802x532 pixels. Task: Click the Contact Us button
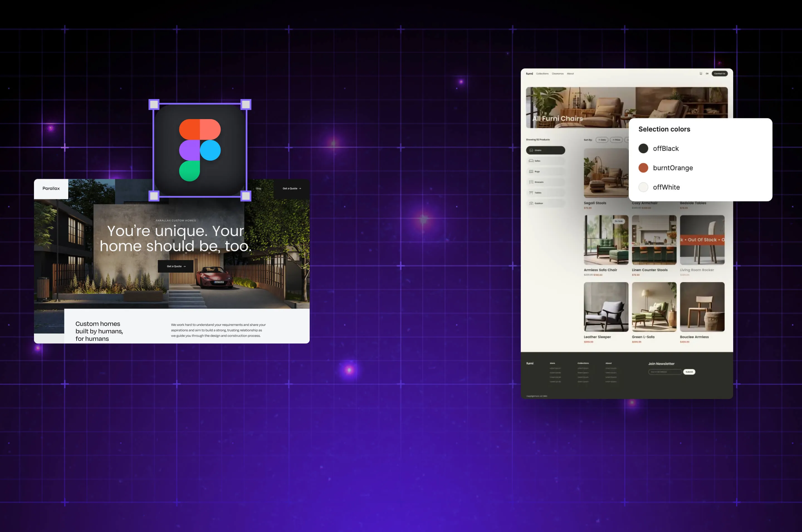720,74
